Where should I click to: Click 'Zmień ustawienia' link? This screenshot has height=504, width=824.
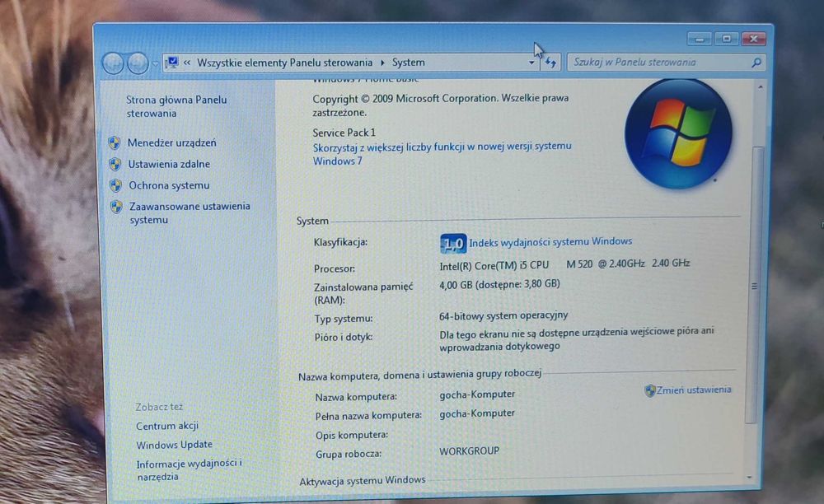694,390
